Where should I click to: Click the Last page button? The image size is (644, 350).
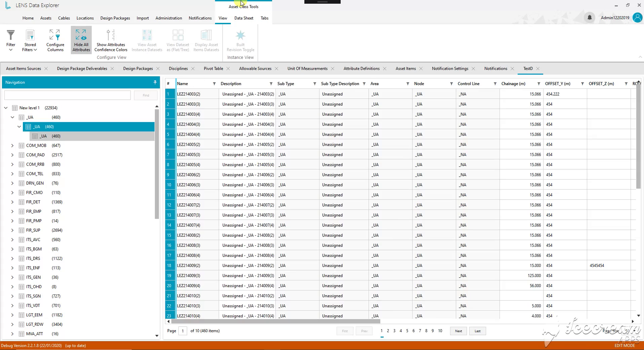pos(478,331)
